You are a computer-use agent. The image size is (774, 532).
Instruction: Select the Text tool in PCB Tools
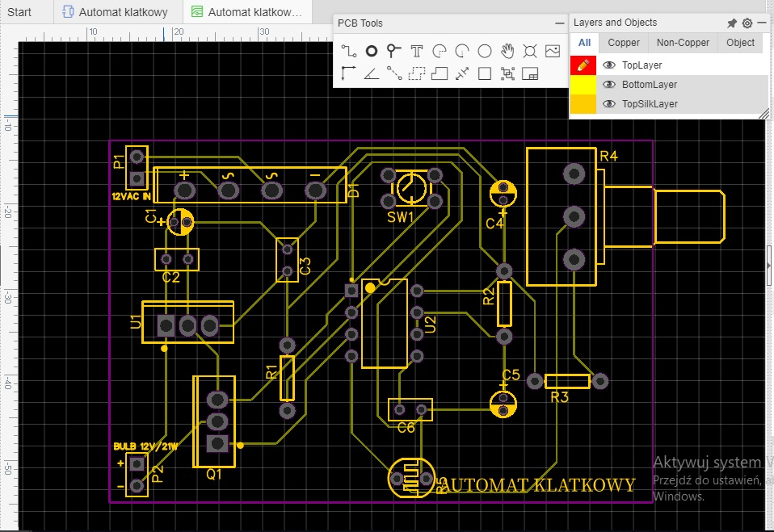pyautogui.click(x=417, y=51)
